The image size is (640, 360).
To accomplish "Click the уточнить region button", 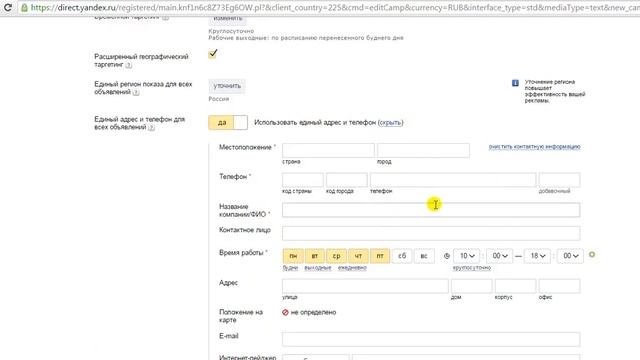I will 227,86.
